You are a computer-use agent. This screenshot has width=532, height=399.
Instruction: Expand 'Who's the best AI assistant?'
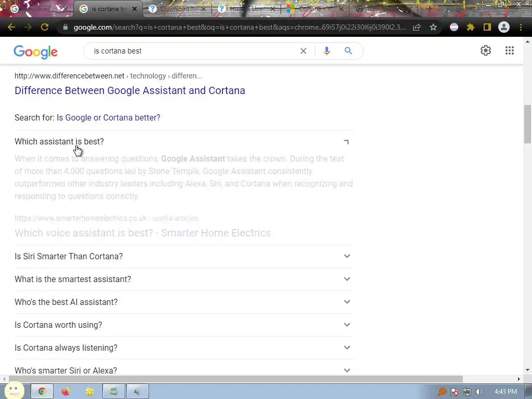[183, 302]
